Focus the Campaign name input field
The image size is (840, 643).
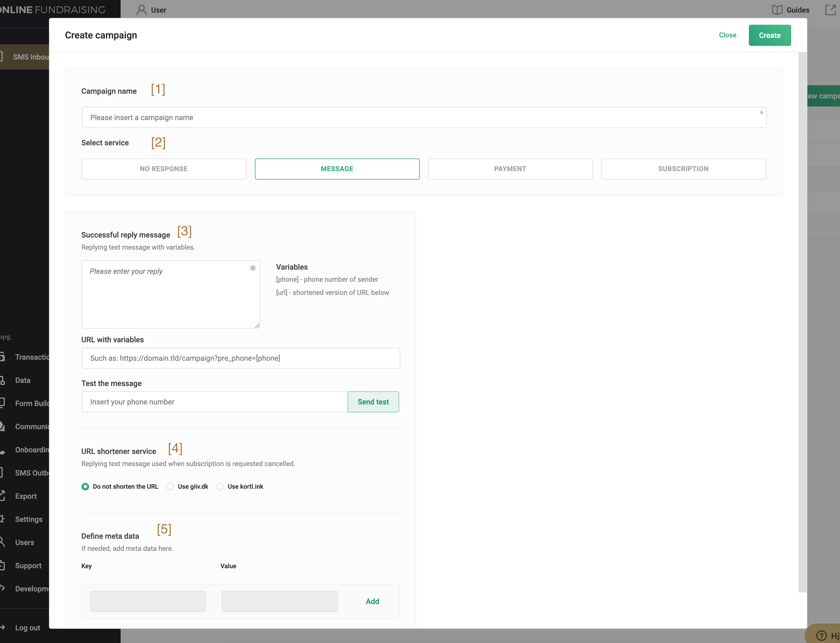click(x=424, y=117)
